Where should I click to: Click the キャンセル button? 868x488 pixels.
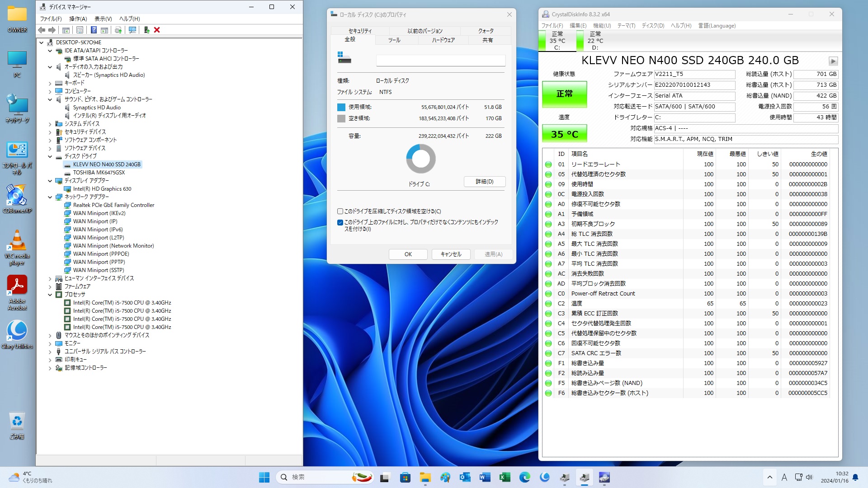pyautogui.click(x=451, y=254)
